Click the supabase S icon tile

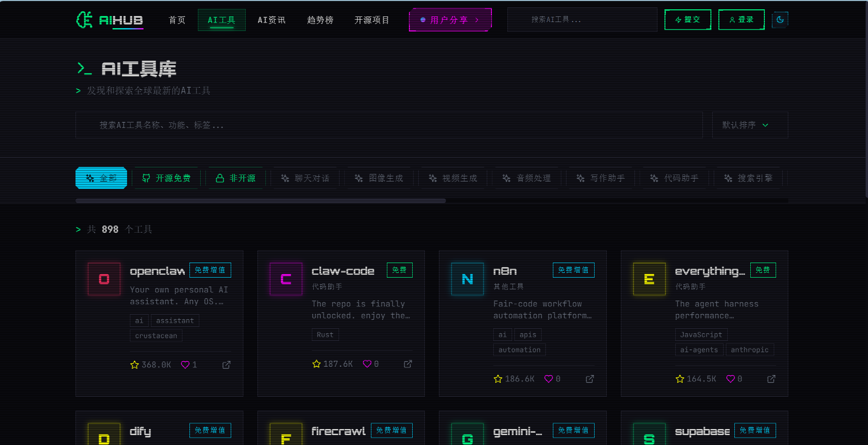[x=649, y=434]
